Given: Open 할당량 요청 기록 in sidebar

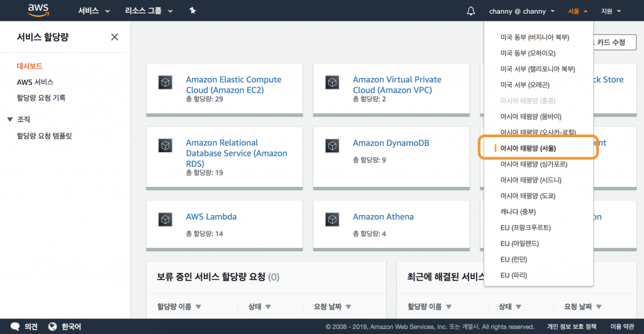Looking at the screenshot, I should (x=41, y=97).
